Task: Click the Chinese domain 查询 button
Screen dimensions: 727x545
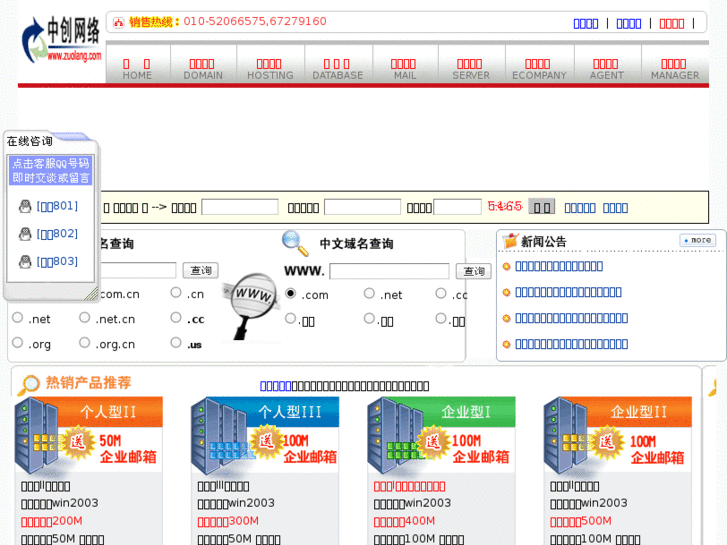Action: click(x=473, y=271)
